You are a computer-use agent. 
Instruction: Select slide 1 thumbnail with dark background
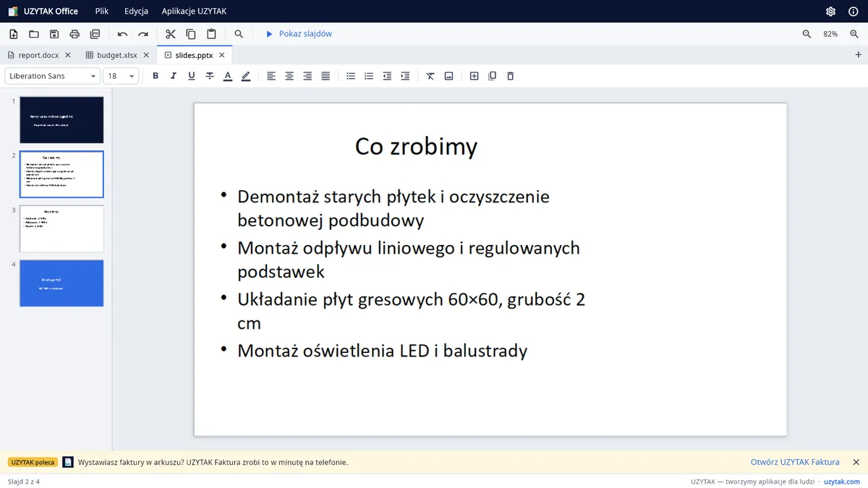(61, 120)
